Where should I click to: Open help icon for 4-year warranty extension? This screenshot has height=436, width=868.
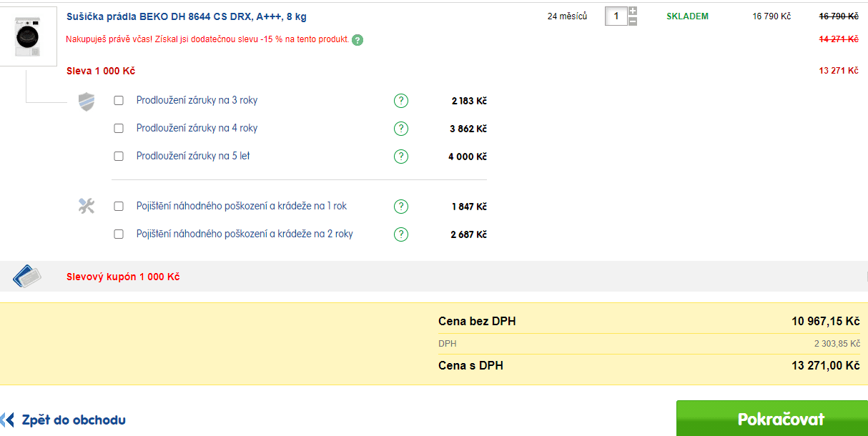[401, 129]
